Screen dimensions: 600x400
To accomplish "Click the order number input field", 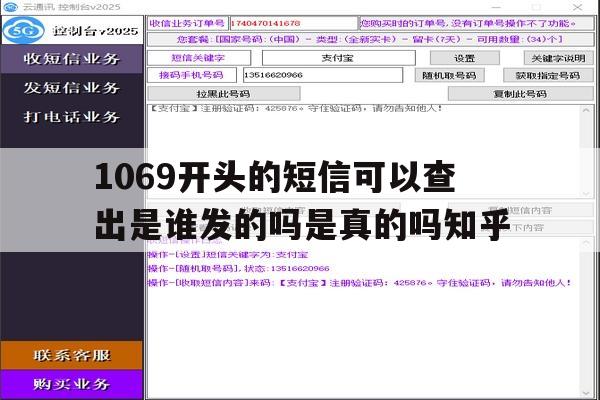I will click(293, 23).
